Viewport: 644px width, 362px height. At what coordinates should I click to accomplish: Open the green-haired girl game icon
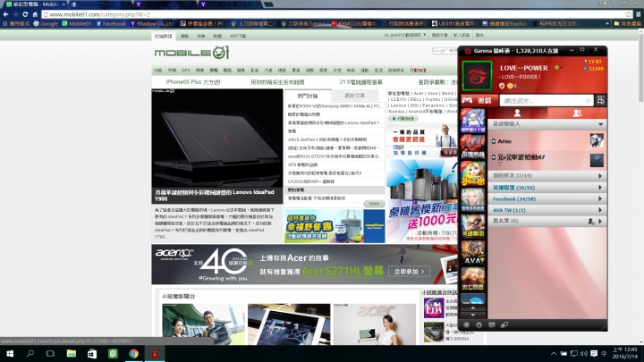pyautogui.click(x=473, y=173)
